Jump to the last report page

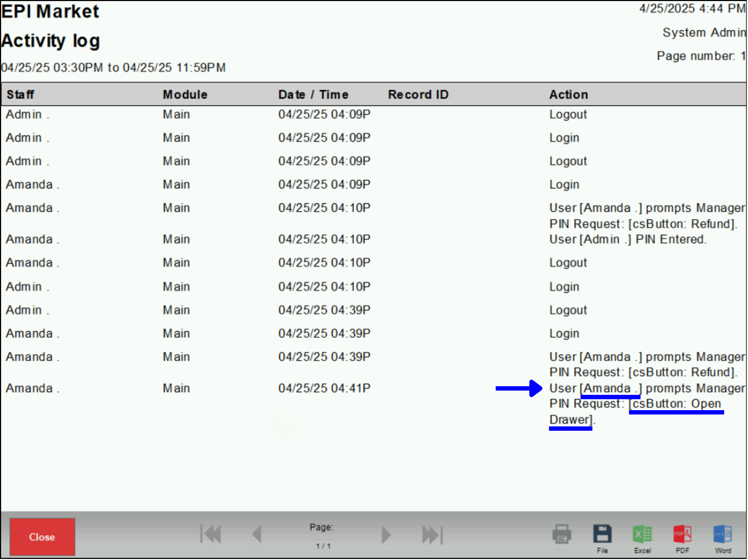point(433,535)
